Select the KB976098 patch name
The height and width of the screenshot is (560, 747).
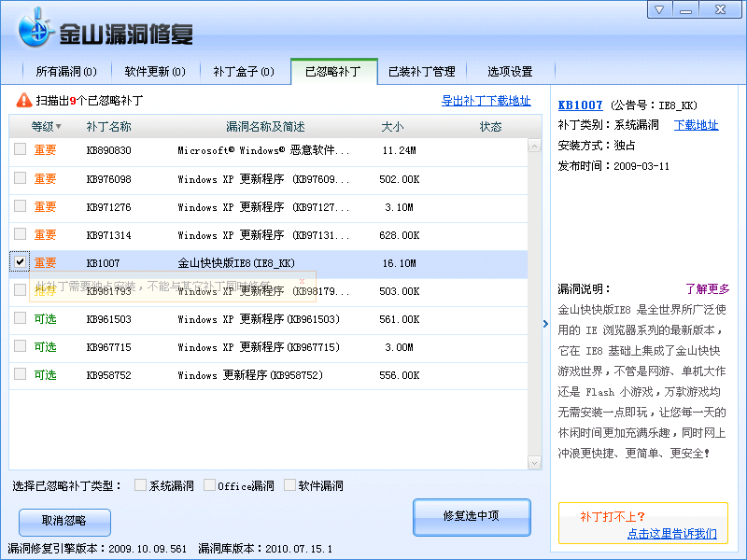(108, 179)
